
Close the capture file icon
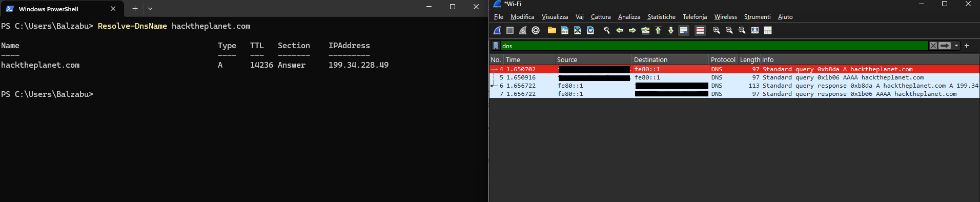[578, 30]
